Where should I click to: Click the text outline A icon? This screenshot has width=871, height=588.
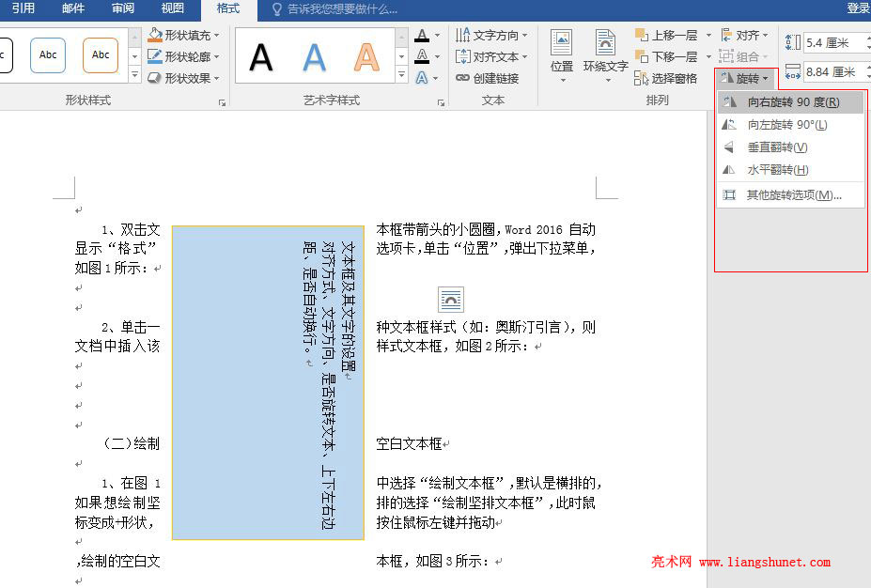(422, 56)
